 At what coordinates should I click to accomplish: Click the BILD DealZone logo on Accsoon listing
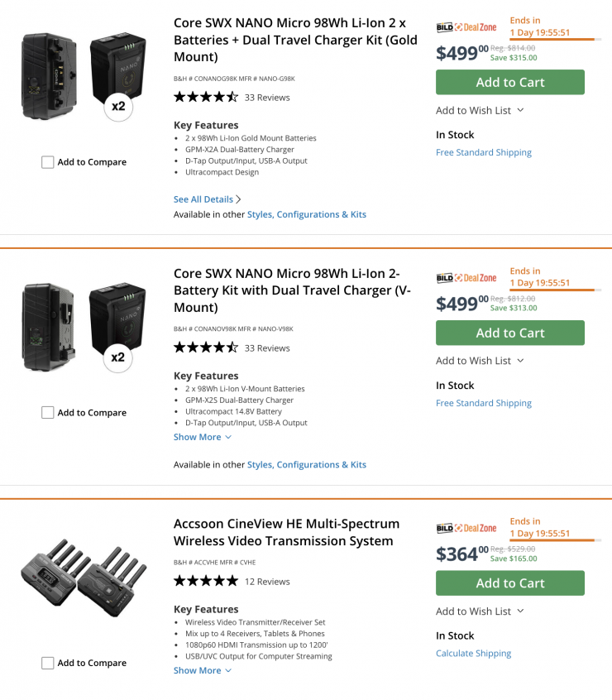click(466, 528)
